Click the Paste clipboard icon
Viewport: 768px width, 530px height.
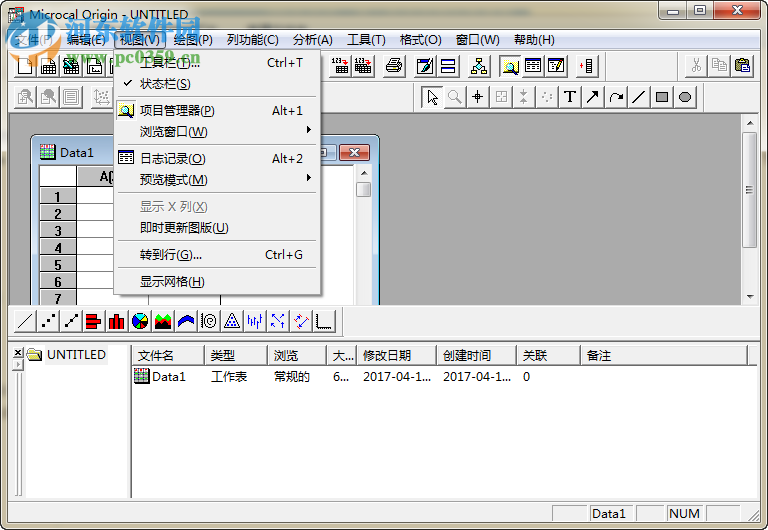click(x=743, y=66)
